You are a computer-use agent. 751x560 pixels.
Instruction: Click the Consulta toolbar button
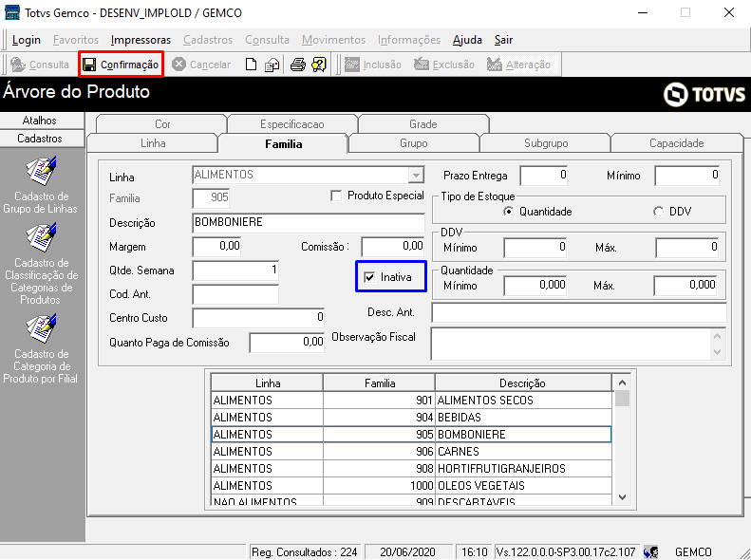[40, 65]
